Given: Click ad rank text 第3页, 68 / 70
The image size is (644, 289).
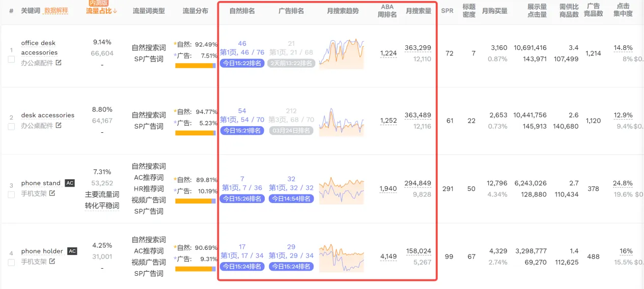Looking at the screenshot, I should (292, 120).
